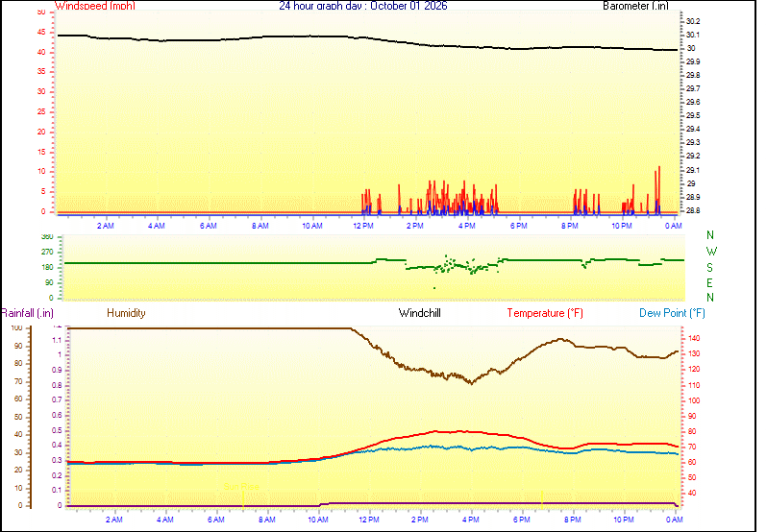767x532 pixels.
Task: Click the "270" wind direction scale value
Action: 47,253
